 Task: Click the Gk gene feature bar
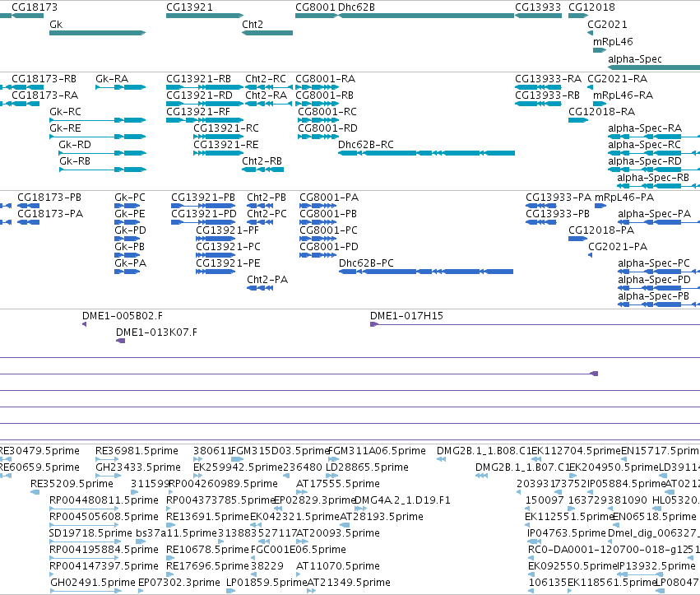coord(97,33)
